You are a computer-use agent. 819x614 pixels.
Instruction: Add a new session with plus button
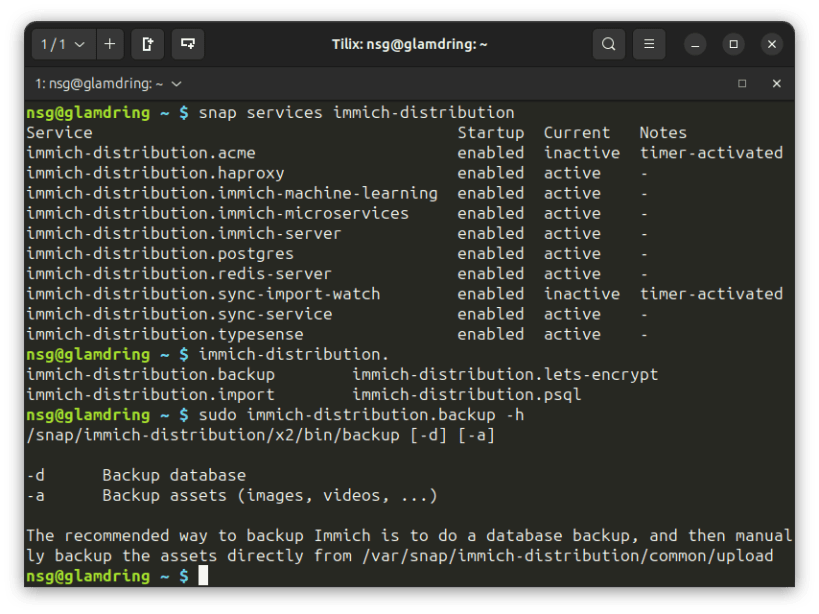[x=110, y=44]
